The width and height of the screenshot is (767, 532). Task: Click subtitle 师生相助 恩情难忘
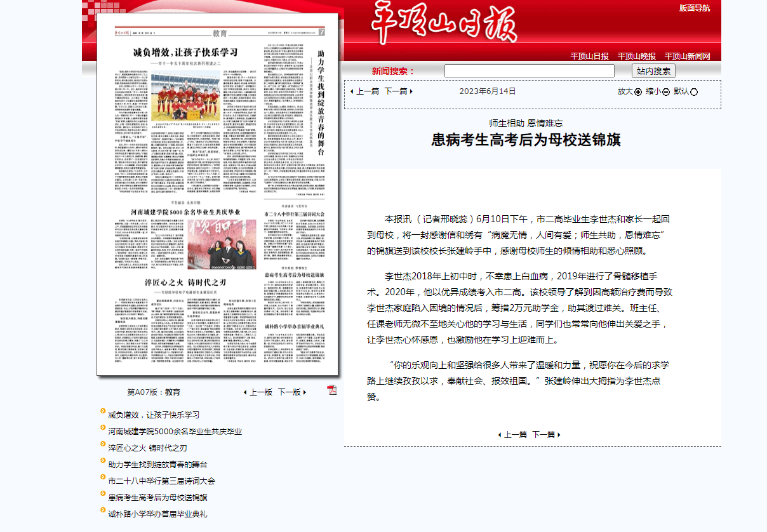(x=526, y=123)
